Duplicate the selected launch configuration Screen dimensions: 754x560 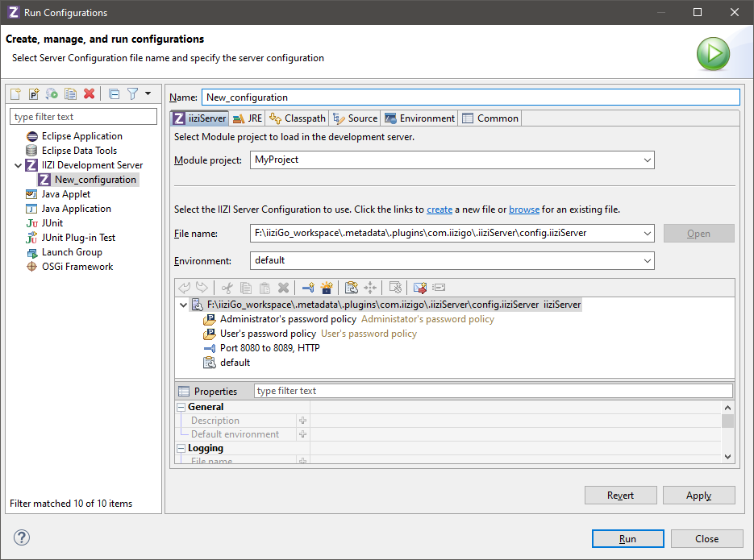(x=71, y=93)
